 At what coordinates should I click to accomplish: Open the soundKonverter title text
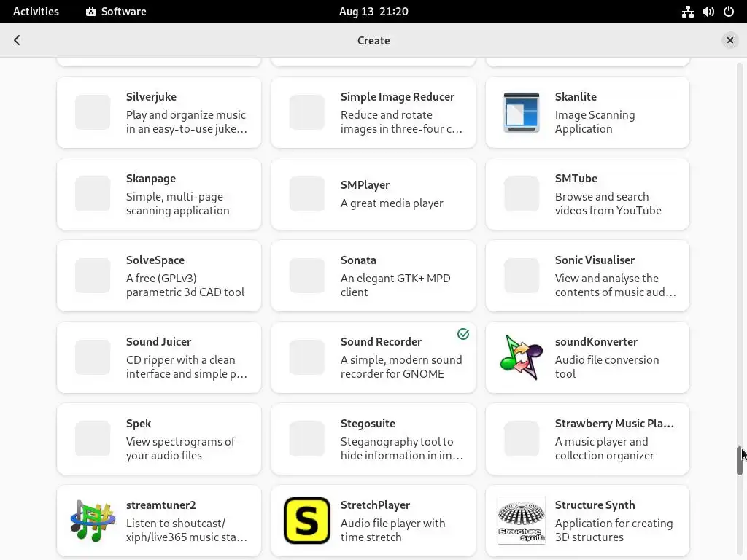[596, 342]
